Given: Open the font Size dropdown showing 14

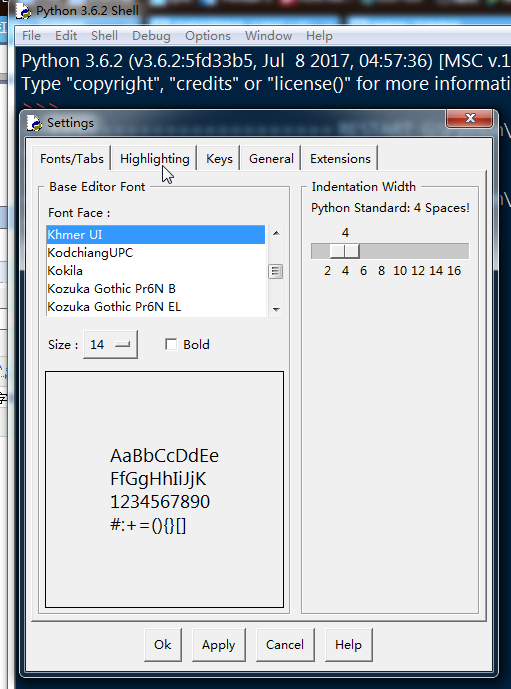Looking at the screenshot, I should click(110, 344).
